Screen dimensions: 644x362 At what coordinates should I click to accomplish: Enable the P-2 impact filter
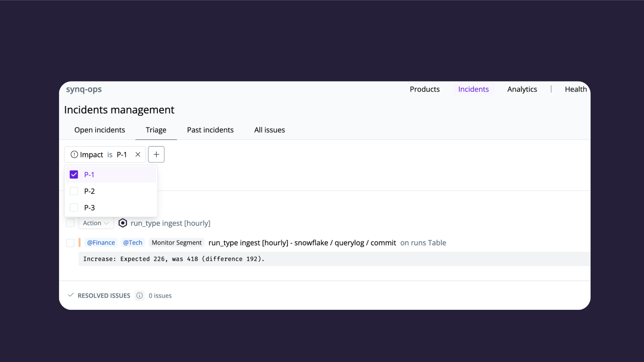pyautogui.click(x=74, y=191)
